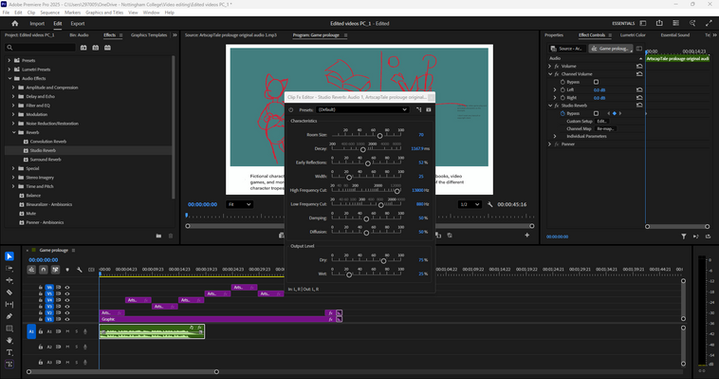
Task: Toggle full screen video output icon
Action: coord(708,23)
